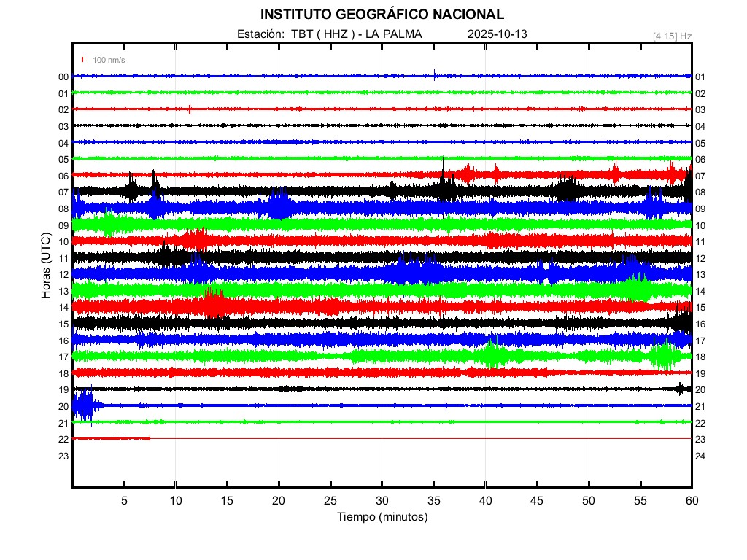Click the 45 minute tick label
The width and height of the screenshot is (747, 560).
(537, 500)
